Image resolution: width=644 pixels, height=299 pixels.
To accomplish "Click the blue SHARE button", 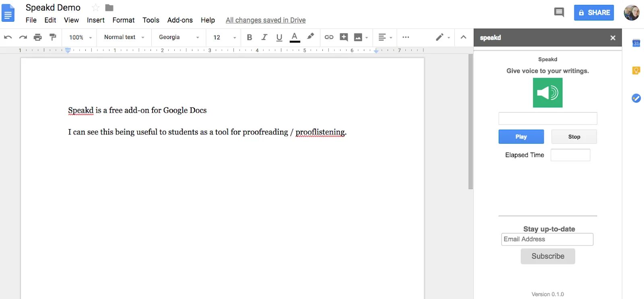I will [x=594, y=12].
